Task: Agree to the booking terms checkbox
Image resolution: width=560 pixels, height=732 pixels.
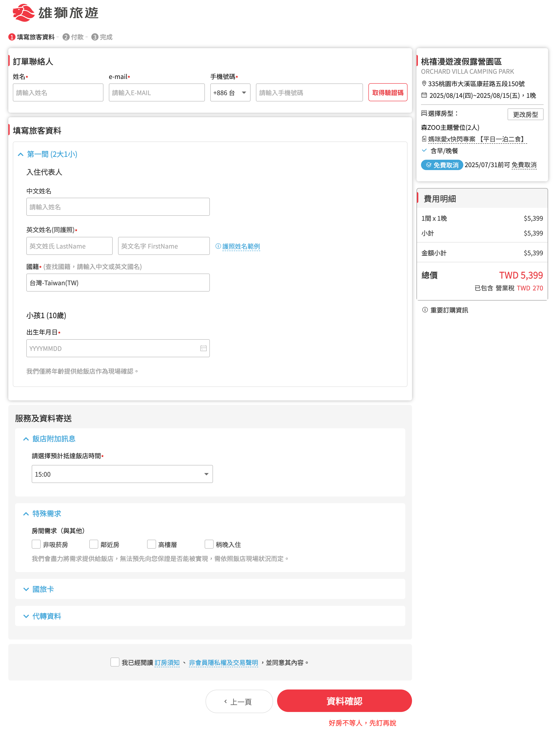Action: tap(115, 662)
